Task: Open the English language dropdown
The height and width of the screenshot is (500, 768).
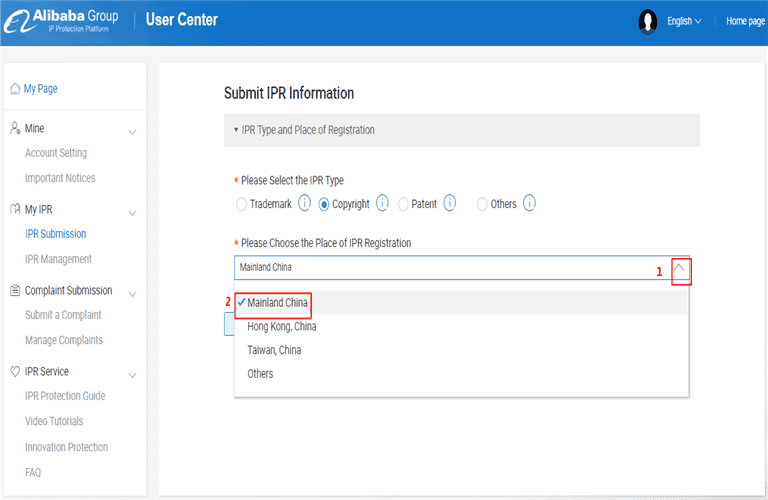Action: pos(684,21)
